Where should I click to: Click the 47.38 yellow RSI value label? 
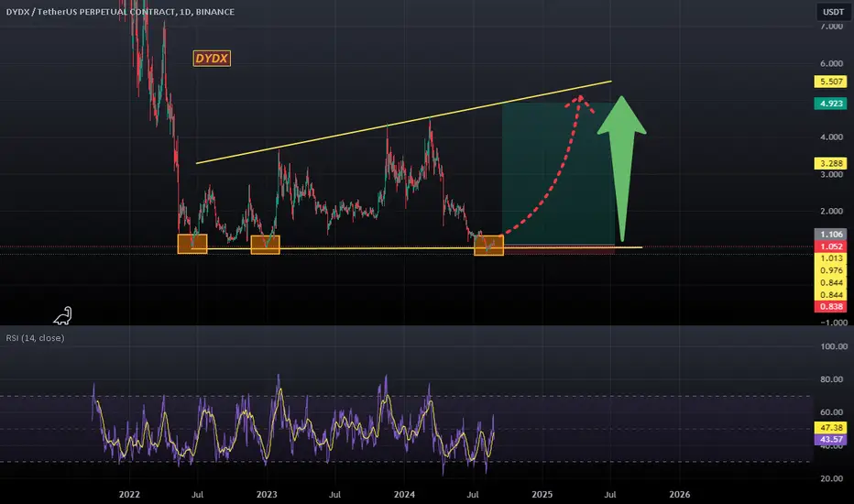(830, 428)
